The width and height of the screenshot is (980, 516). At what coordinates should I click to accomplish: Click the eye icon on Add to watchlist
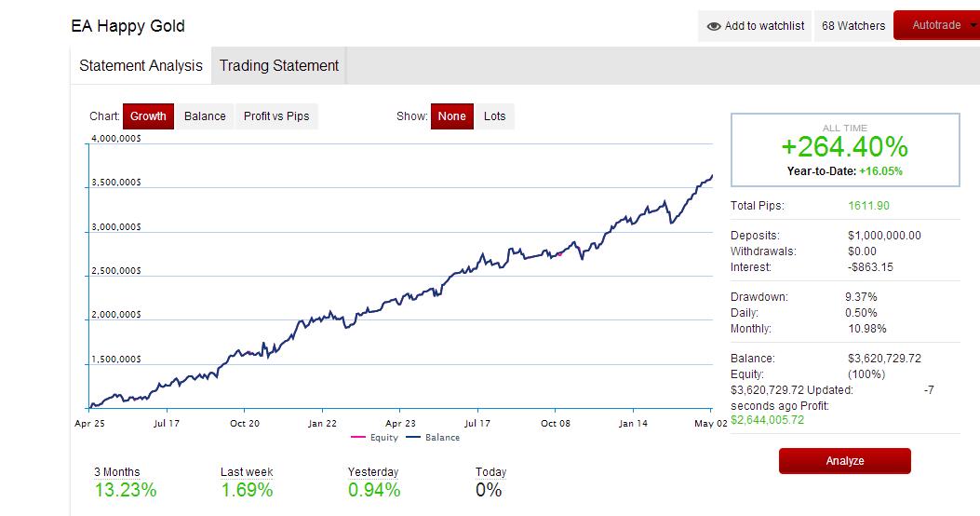pyautogui.click(x=713, y=26)
